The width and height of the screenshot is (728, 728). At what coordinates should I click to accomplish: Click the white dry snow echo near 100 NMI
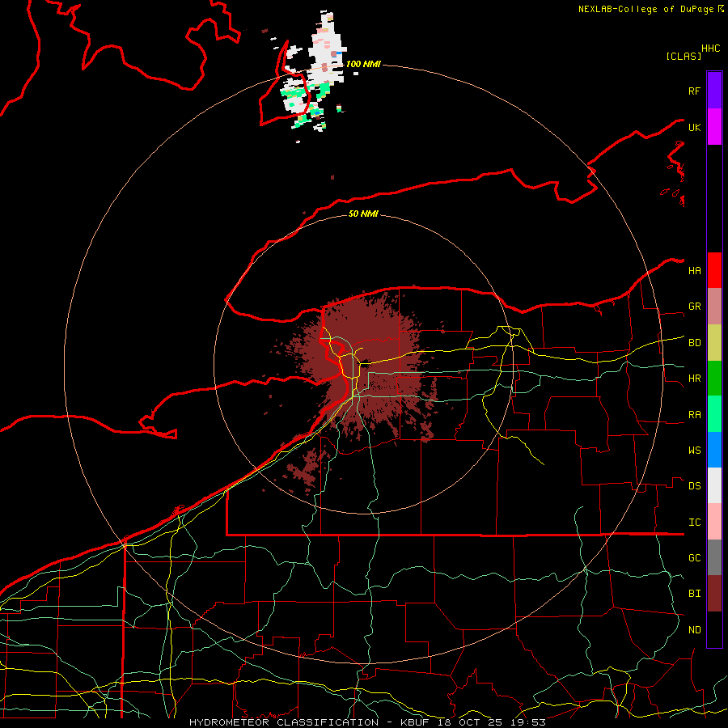click(325, 51)
